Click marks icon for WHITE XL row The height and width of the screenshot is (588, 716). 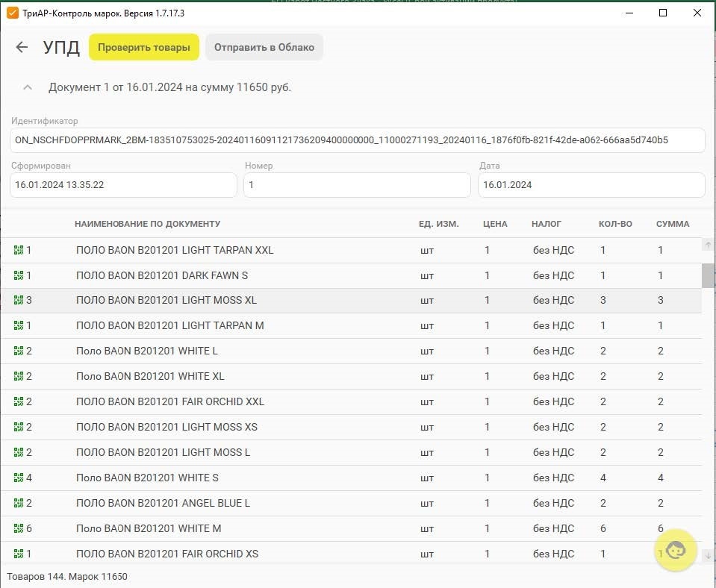click(18, 376)
